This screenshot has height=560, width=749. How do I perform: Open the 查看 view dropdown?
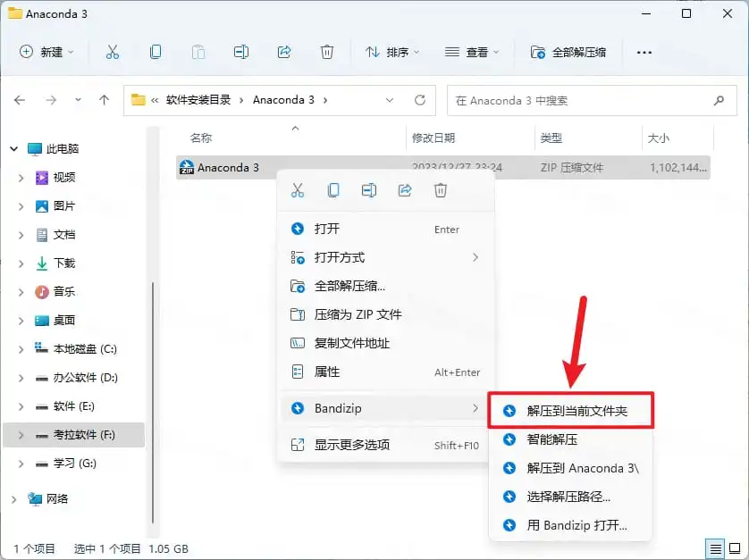(471, 52)
